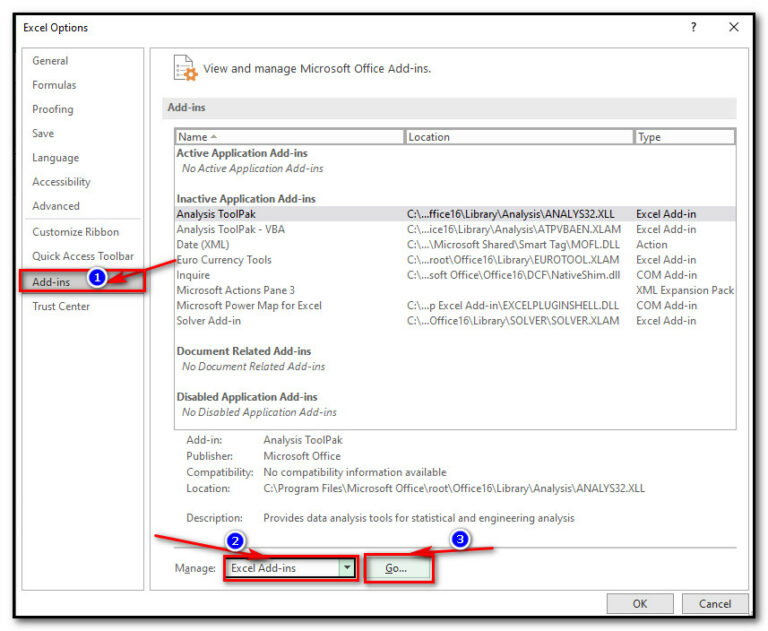Open Quick Access Toolbar settings
768x631 pixels.
[x=83, y=256]
